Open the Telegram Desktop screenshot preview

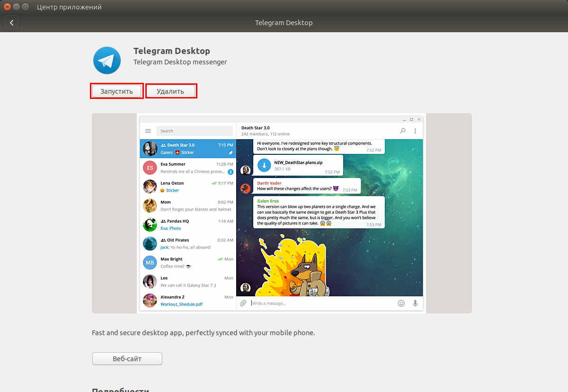click(282, 213)
